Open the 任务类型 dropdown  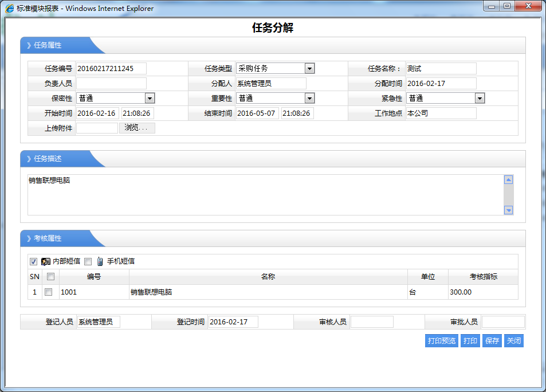click(x=309, y=69)
